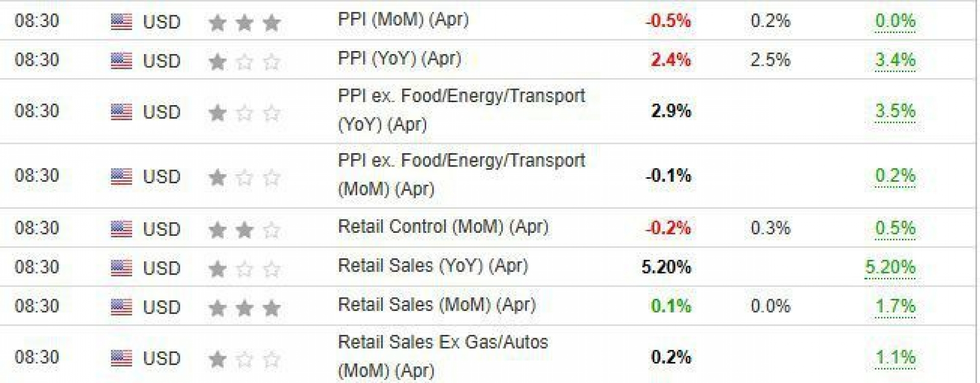Open the Retail Sales Ex Gas/Autos (MoM) event

click(443, 356)
